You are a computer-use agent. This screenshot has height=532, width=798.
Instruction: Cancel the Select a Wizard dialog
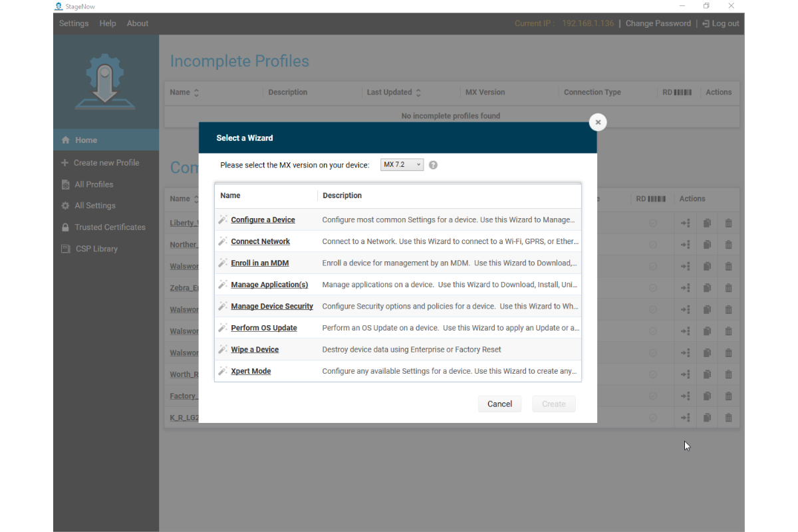[499, 404]
